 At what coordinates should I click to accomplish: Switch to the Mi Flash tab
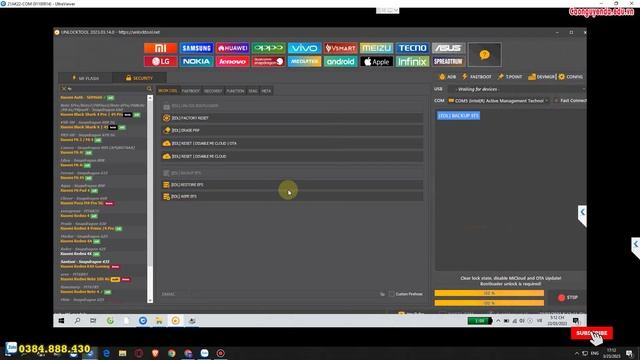[x=86, y=78]
